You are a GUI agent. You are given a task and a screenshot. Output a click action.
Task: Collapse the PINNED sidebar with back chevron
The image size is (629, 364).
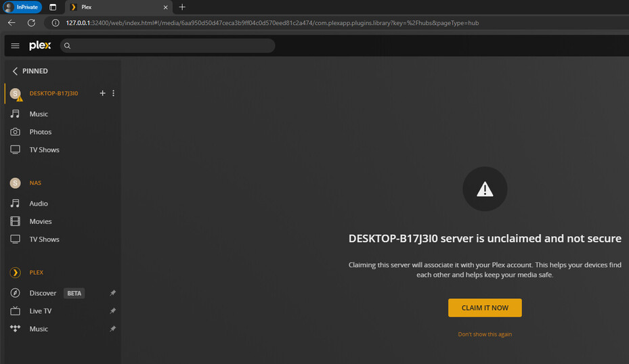coord(15,71)
